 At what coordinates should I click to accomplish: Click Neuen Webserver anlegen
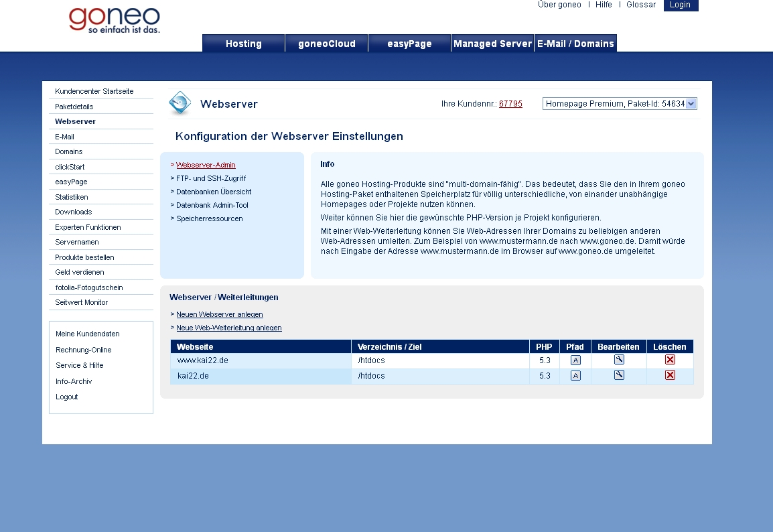(220, 314)
